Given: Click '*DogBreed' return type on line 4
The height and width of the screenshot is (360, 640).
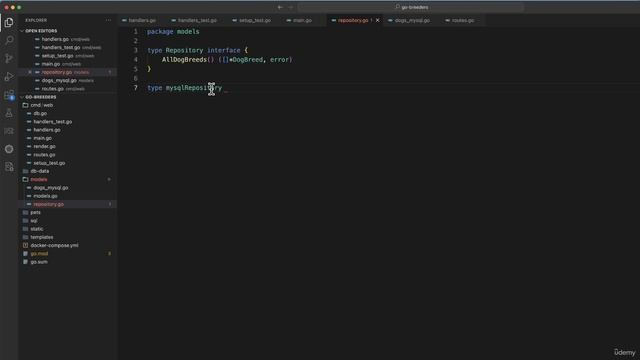Looking at the screenshot, I should coord(246,60).
